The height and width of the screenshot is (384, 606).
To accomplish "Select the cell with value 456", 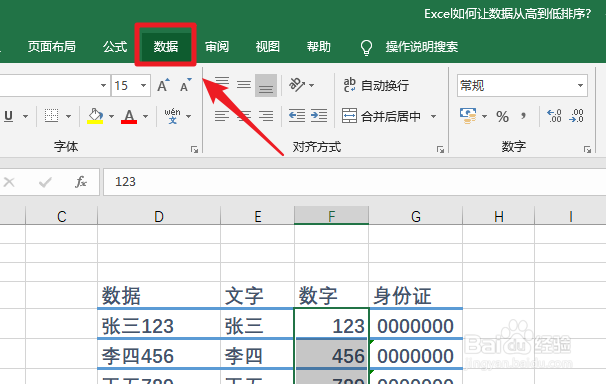I will click(x=332, y=355).
